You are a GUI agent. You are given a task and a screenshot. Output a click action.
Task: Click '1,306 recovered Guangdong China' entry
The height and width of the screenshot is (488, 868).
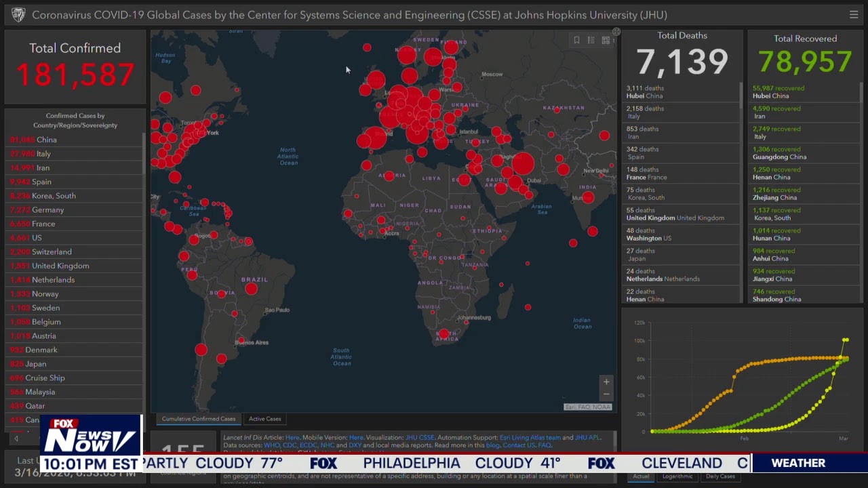[804, 153]
